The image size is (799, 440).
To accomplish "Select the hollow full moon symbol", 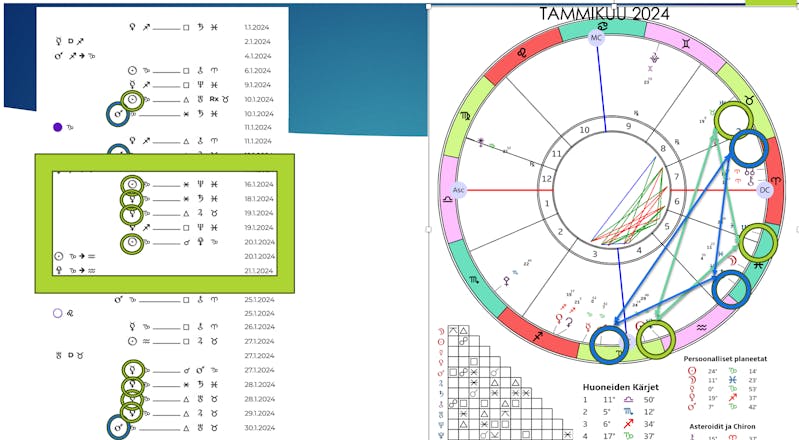I will click(x=57, y=313).
